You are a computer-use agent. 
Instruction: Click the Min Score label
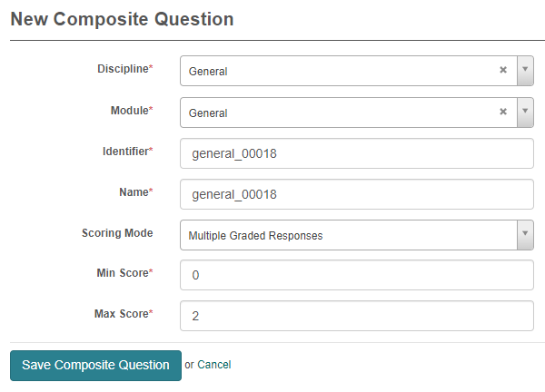coord(122,273)
